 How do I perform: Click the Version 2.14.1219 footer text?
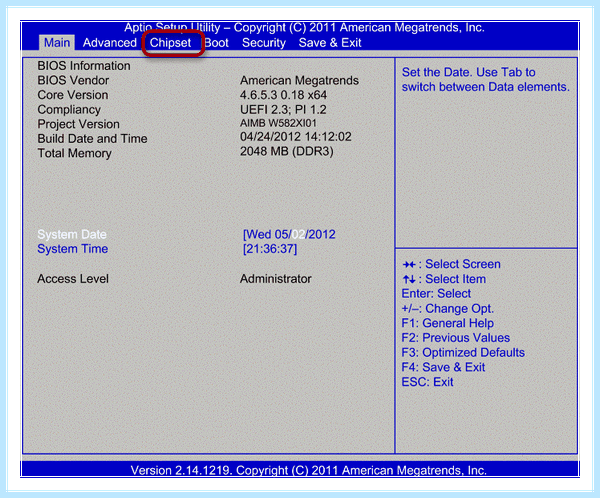click(308, 470)
